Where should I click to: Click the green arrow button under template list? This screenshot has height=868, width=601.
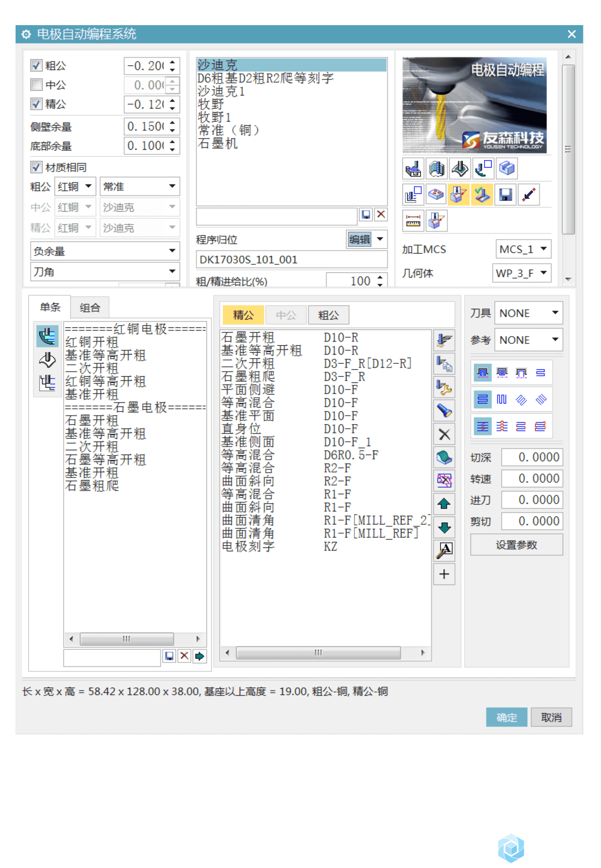200,656
